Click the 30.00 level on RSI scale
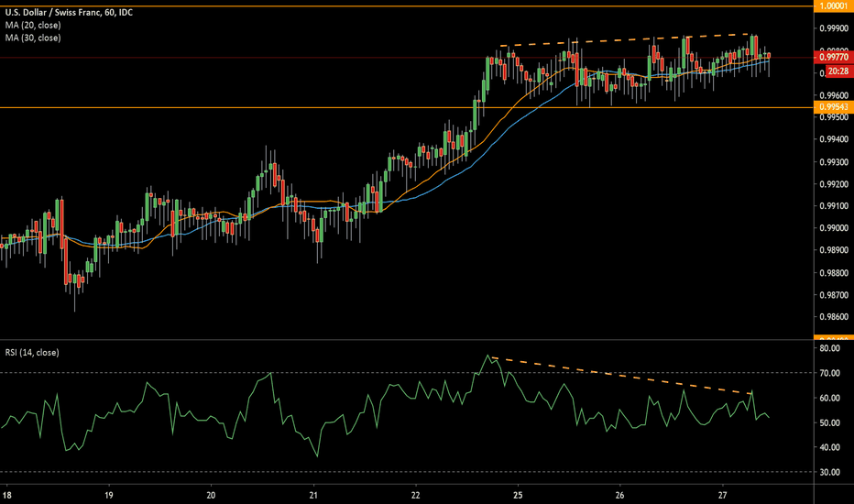 point(833,472)
